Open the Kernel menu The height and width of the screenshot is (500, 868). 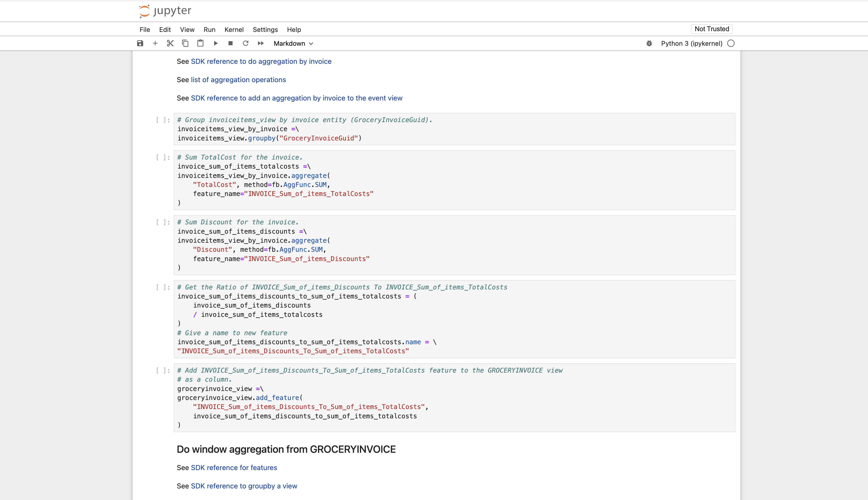[234, 30]
